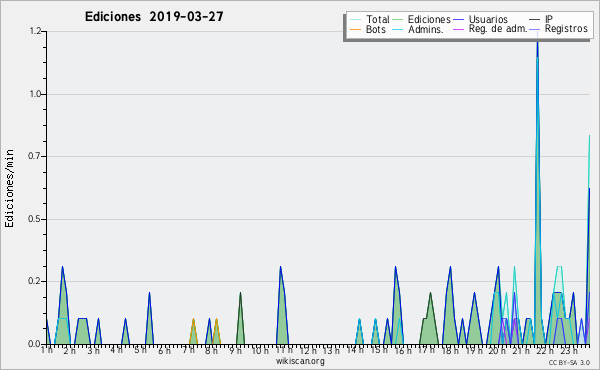Click the Ediciones legend label
The width and height of the screenshot is (600, 370).
click(x=429, y=19)
